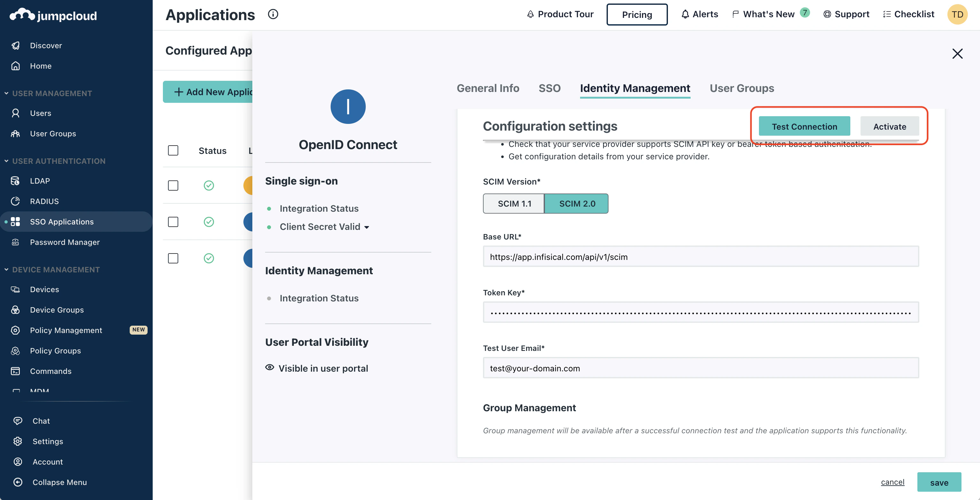This screenshot has height=500, width=980.
Task: Click the second row's green status checkmark
Action: point(209,222)
